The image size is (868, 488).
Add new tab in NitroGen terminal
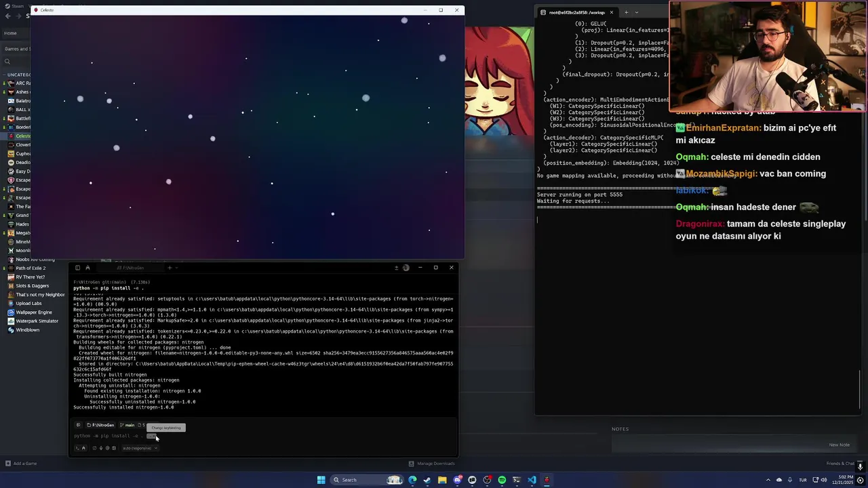tap(170, 268)
